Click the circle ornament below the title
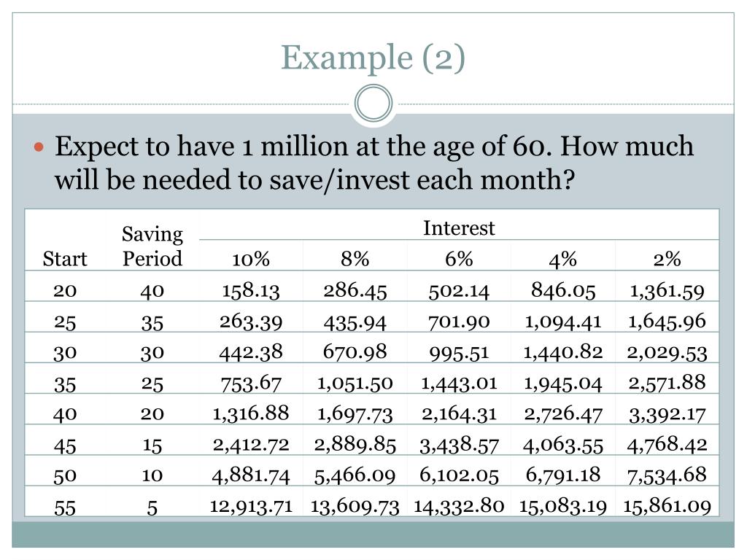 tap(373, 103)
